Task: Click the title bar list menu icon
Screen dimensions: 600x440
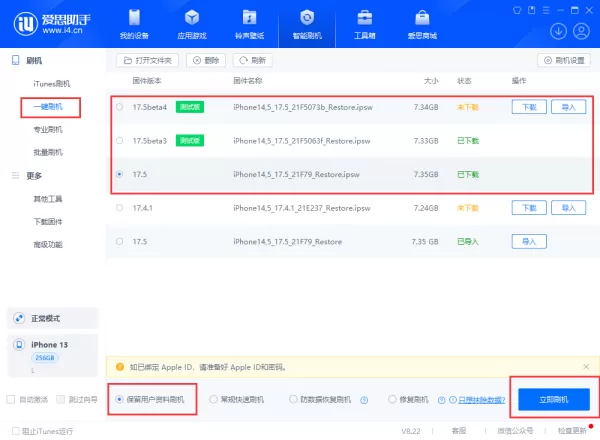Action: coord(546,10)
